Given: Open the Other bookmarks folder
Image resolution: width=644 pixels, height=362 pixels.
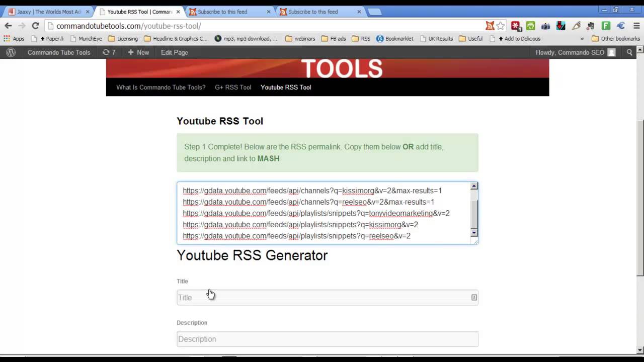Looking at the screenshot, I should [616, 38].
